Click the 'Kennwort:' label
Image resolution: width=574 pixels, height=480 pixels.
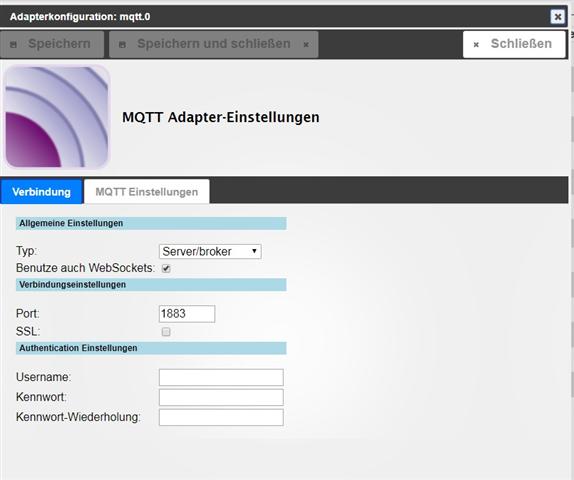[x=41, y=397]
